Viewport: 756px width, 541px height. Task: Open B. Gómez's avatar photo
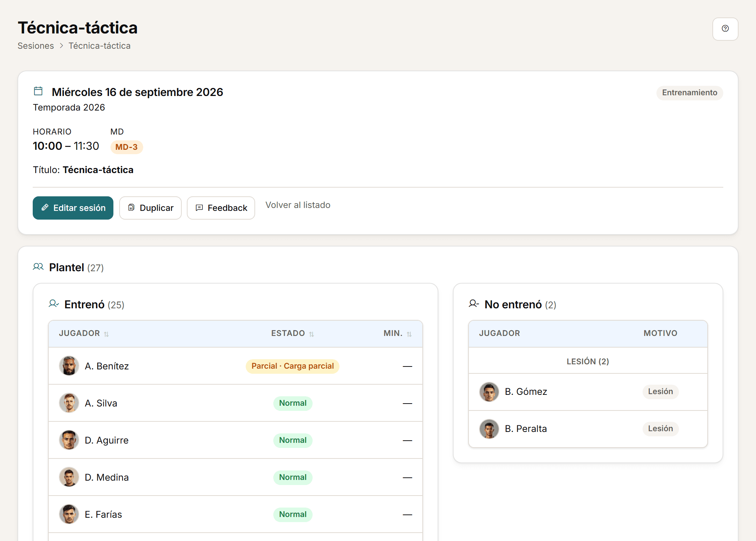[x=489, y=392]
